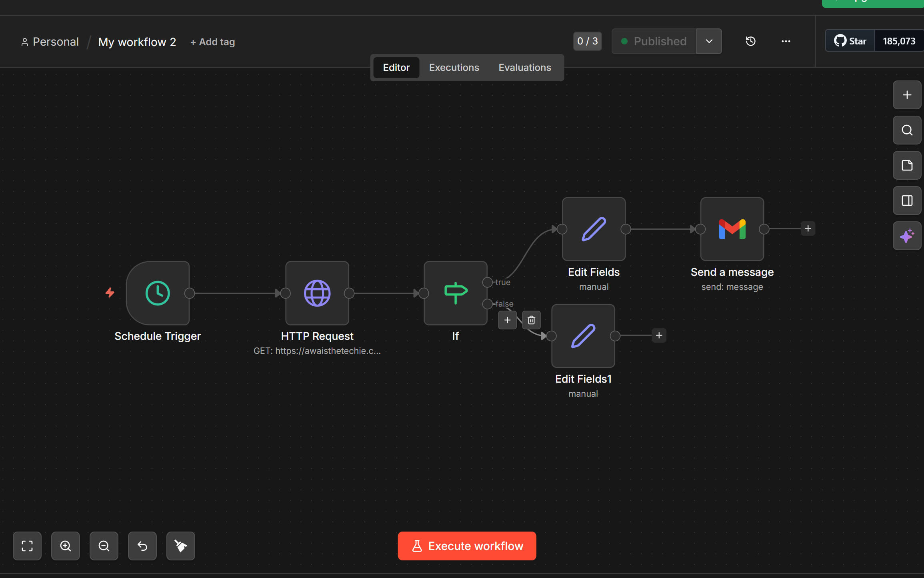This screenshot has width=924, height=578.
Task: Click the Schedule Trigger clock node
Action: (158, 293)
